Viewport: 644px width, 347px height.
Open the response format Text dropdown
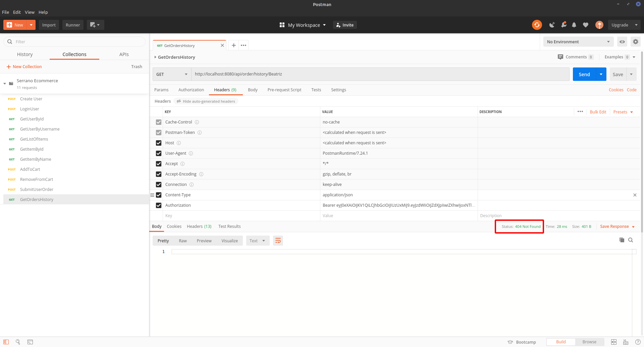pyautogui.click(x=258, y=241)
